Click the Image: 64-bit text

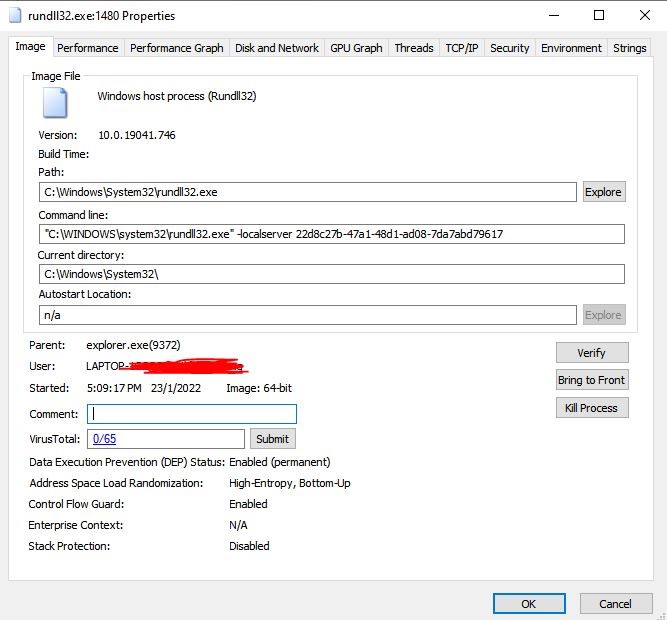click(259, 388)
